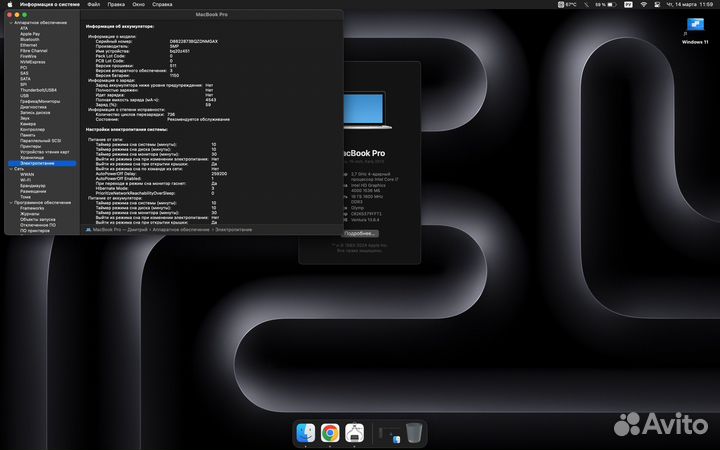Screen dimensions: 720x450
Task: Click the battery 59% status icon
Action: coord(606,5)
